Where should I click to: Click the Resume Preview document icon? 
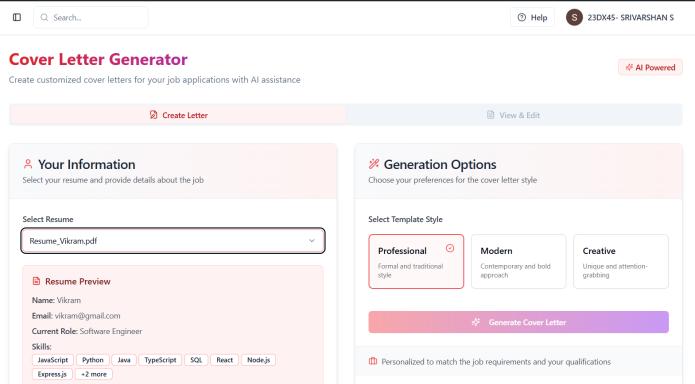36,281
